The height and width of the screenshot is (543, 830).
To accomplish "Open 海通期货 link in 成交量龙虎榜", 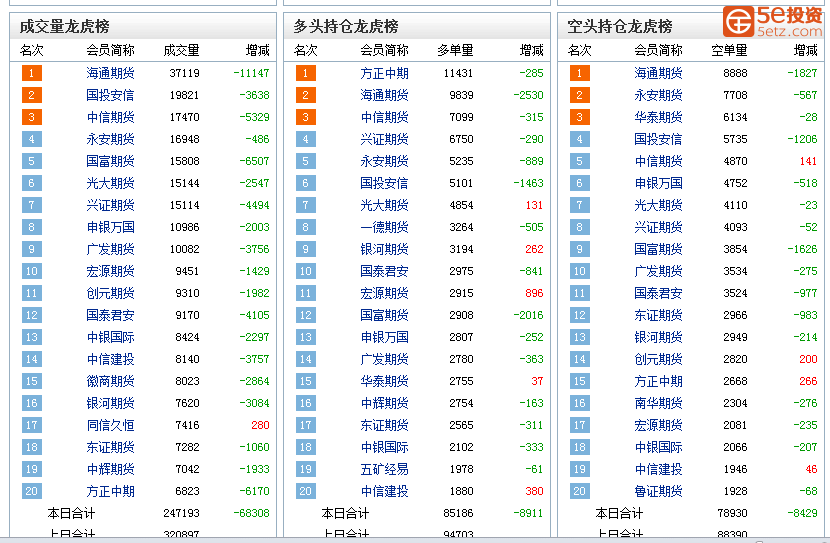I will [110, 73].
